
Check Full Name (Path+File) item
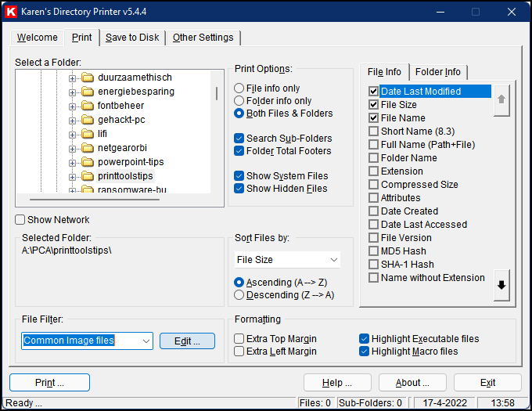pyautogui.click(x=373, y=145)
